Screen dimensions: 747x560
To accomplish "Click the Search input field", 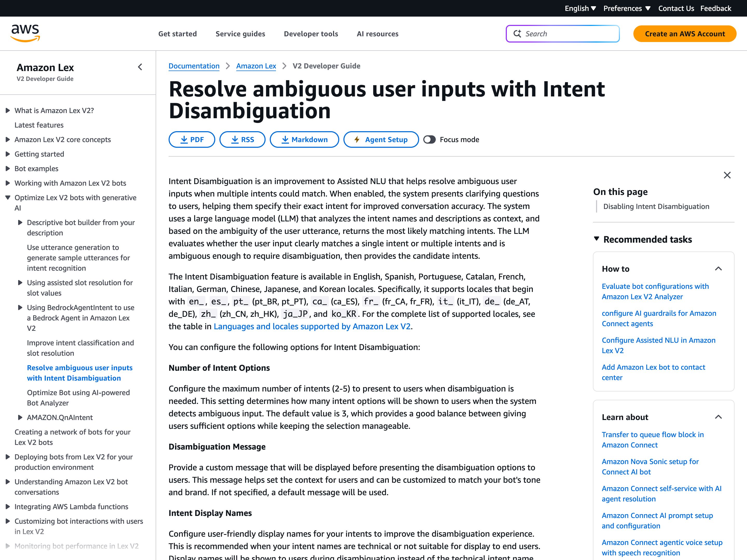I will coord(563,34).
